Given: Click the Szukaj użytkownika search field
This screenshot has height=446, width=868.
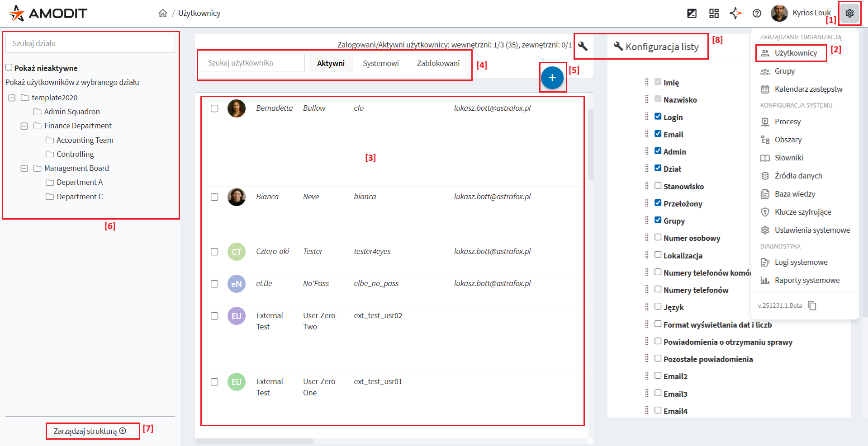Looking at the screenshot, I should [x=252, y=63].
